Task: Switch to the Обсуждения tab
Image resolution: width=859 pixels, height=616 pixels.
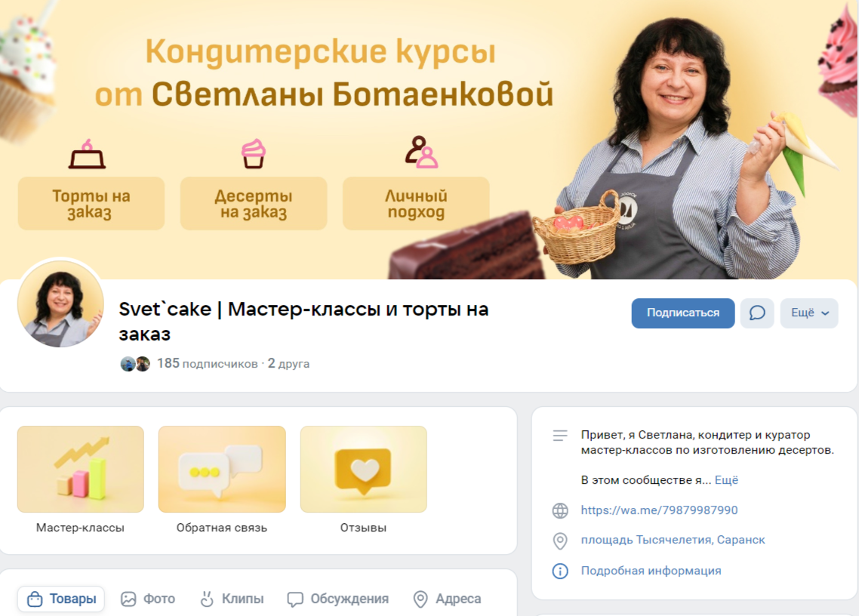Action: [x=338, y=599]
